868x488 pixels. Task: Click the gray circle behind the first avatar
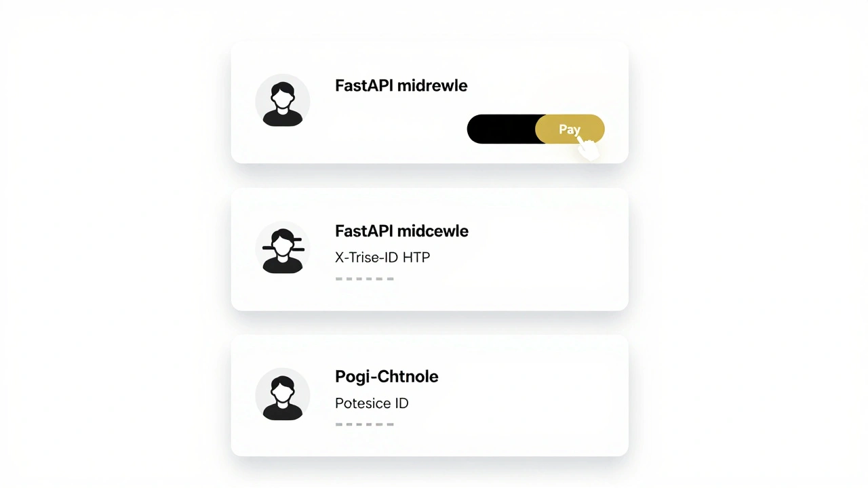pos(282,101)
